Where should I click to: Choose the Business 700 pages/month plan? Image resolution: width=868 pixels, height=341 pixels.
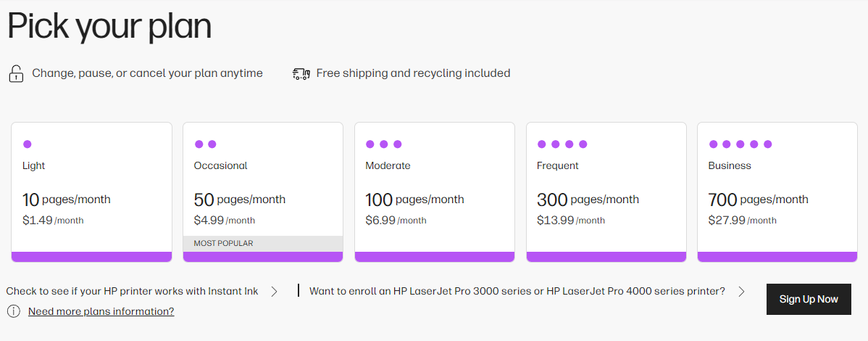pos(777,192)
